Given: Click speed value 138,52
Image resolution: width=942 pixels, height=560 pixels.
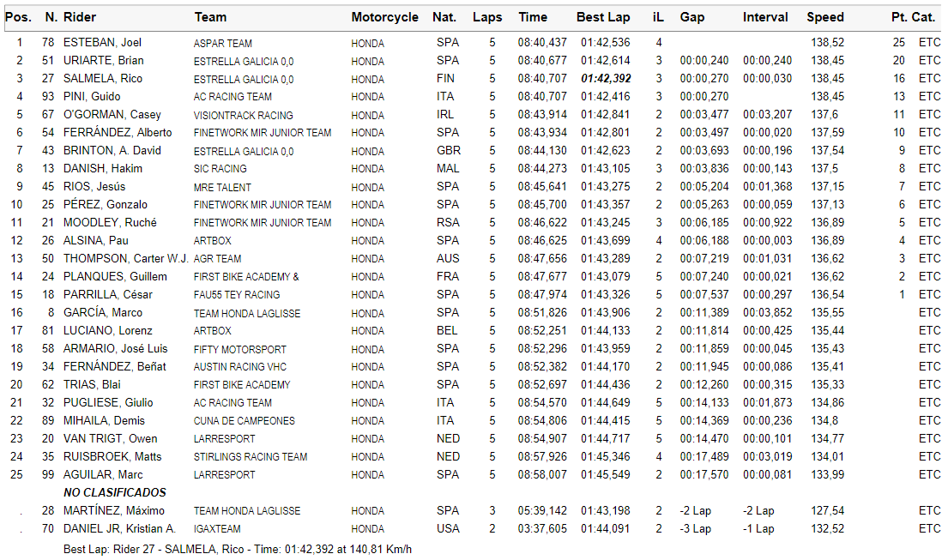Looking at the screenshot, I should click(x=827, y=43).
